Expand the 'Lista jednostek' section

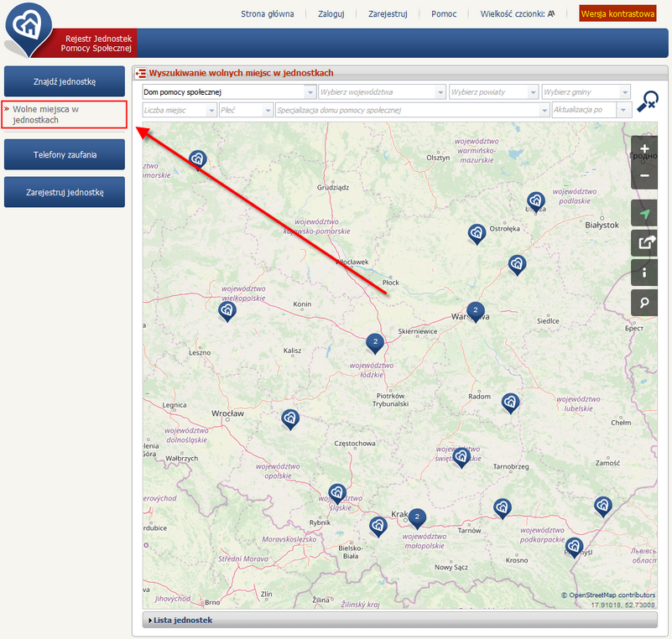[x=183, y=621]
